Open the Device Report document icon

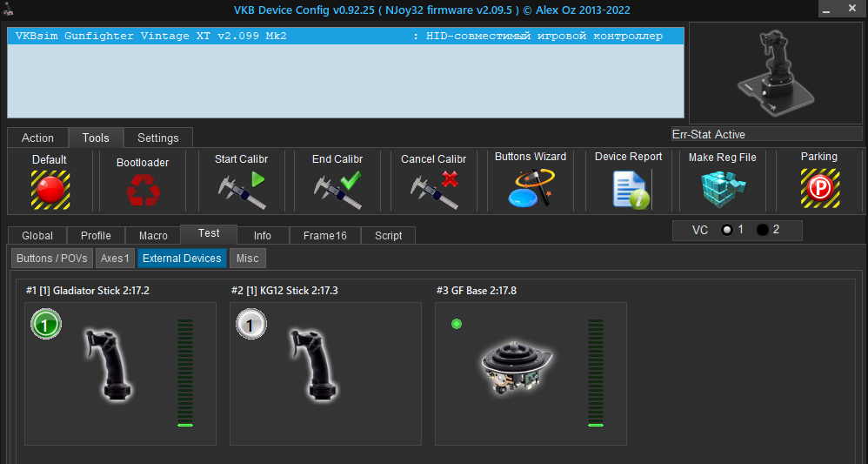(x=631, y=189)
